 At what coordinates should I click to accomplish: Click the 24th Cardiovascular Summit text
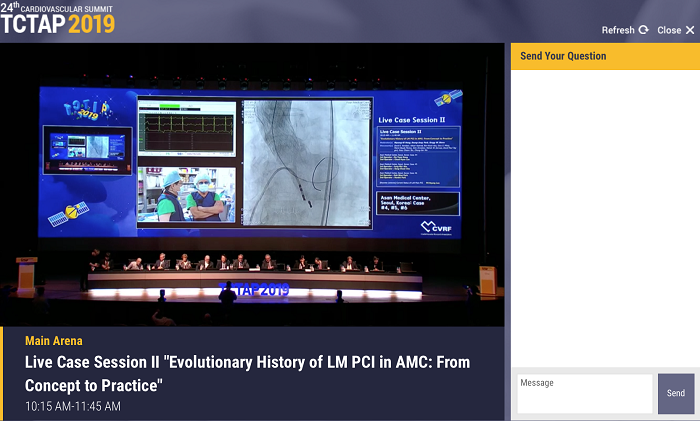tap(56, 7)
